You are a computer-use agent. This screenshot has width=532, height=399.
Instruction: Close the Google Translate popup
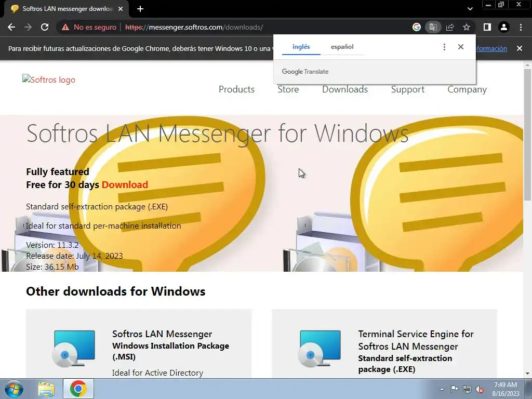(460, 47)
